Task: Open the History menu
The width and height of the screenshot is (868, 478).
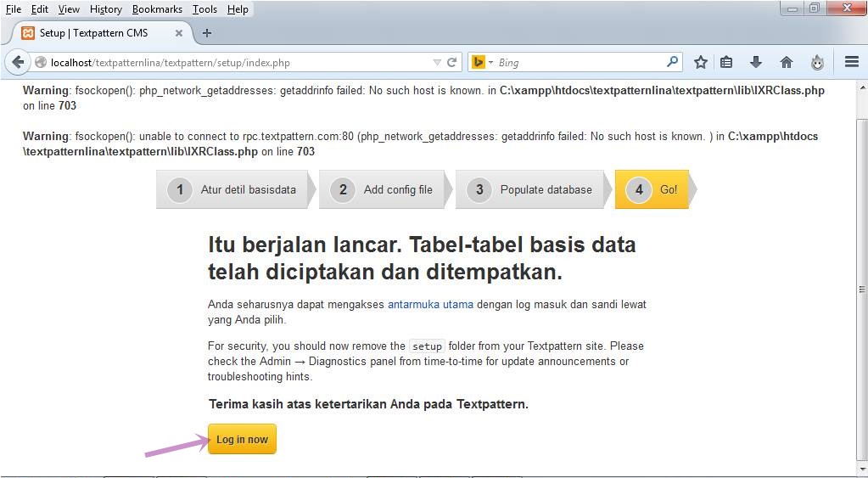Action: (105, 9)
